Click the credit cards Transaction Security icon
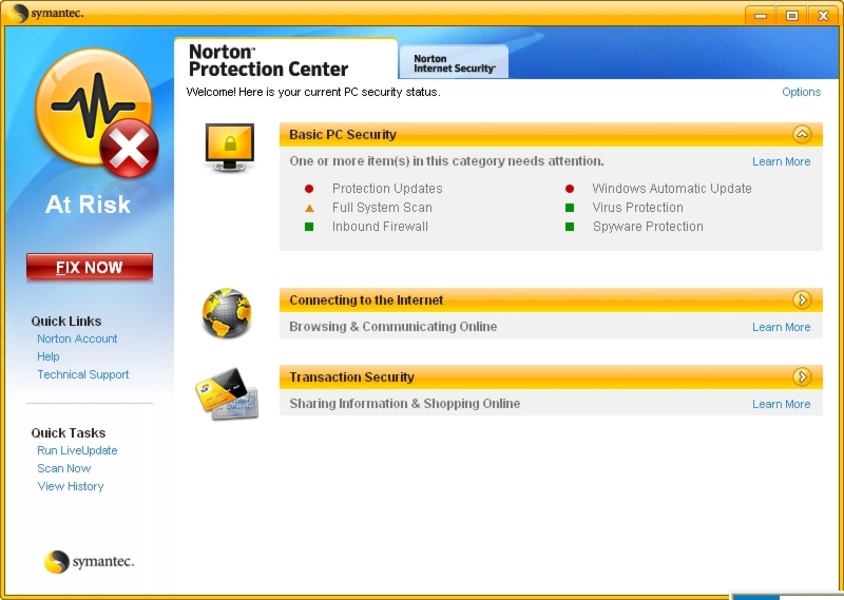Viewport: 844px width, 600px height. tap(227, 393)
